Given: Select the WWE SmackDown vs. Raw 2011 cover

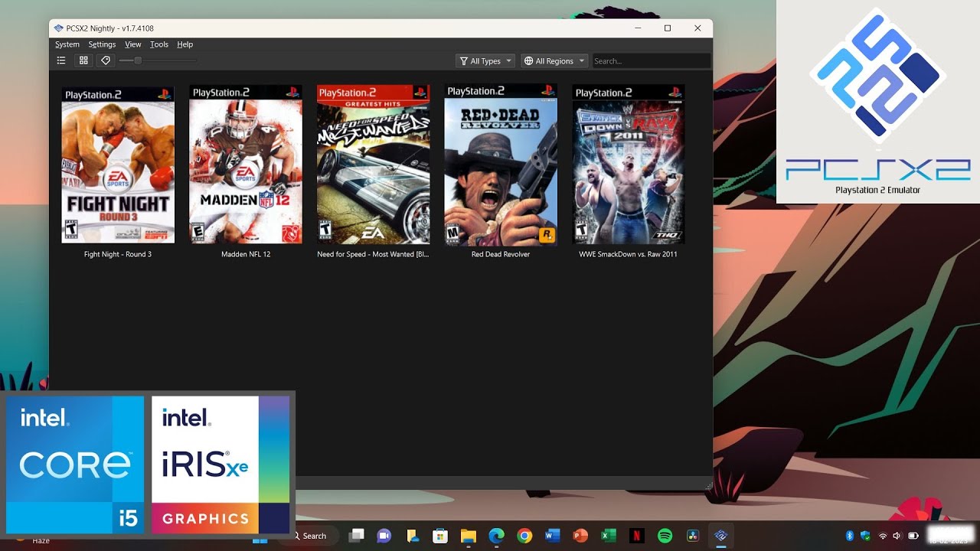Looking at the screenshot, I should 629,164.
